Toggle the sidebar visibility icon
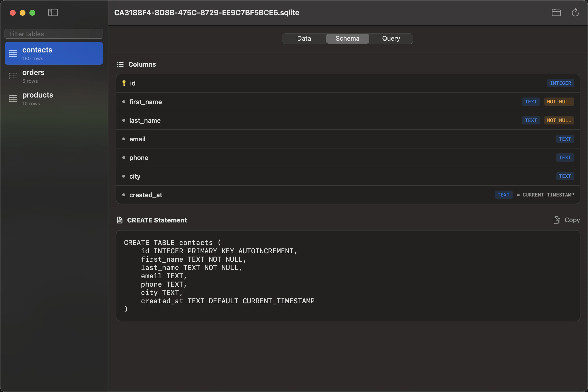The width and height of the screenshot is (588, 392). tap(53, 12)
